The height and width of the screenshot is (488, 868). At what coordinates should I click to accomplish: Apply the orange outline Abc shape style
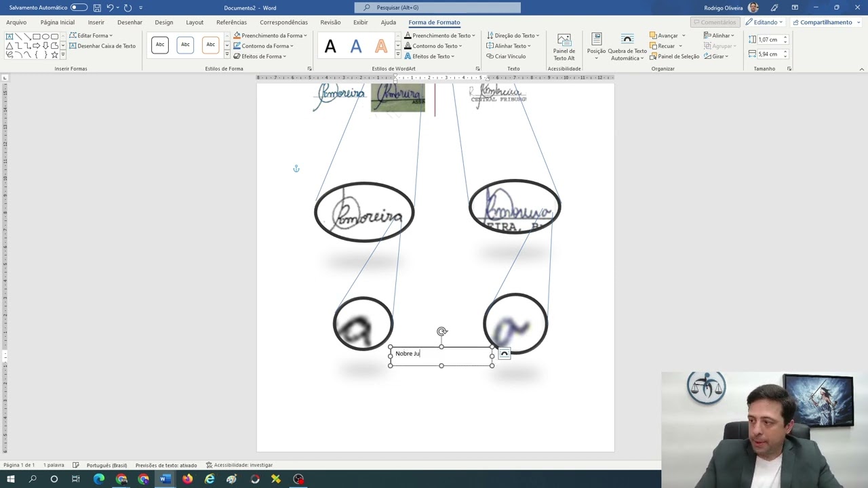[211, 45]
